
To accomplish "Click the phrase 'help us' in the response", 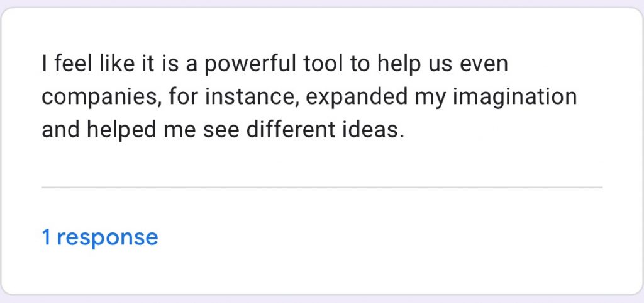I will [x=415, y=65].
